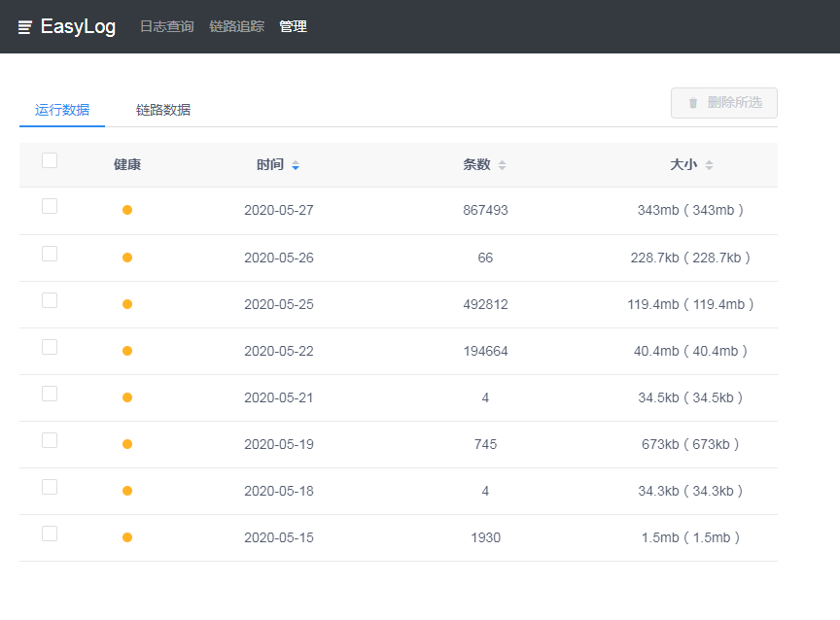840x620 pixels.
Task: Sort by 条数 using its arrow icon
Action: 502,165
